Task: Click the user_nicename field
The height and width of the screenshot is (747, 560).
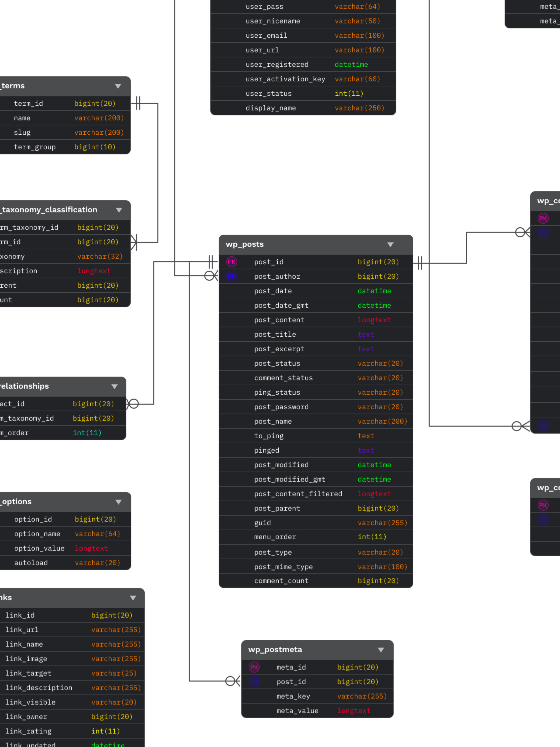Action: tap(303, 21)
